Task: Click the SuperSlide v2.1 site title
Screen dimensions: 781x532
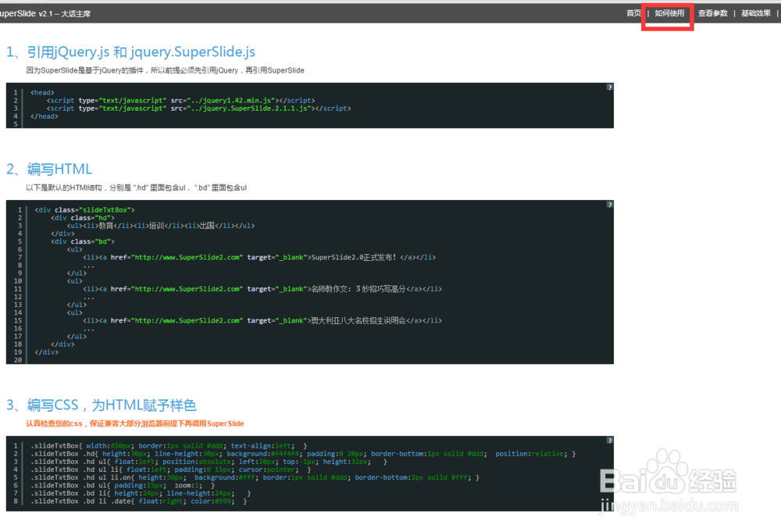Action: pyautogui.click(x=45, y=13)
